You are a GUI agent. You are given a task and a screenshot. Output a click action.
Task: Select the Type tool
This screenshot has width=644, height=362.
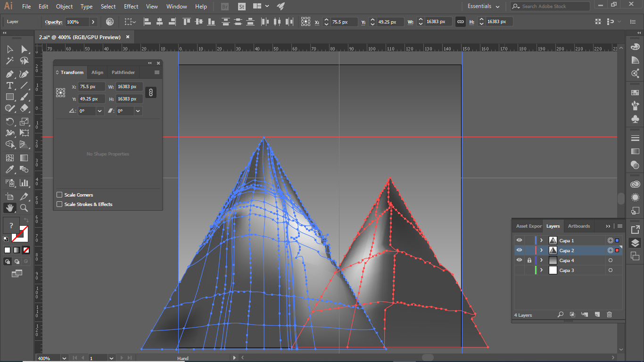point(9,85)
